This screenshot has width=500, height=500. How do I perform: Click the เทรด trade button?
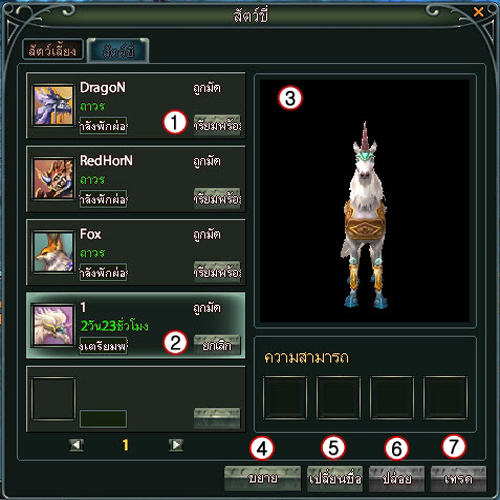(459, 479)
